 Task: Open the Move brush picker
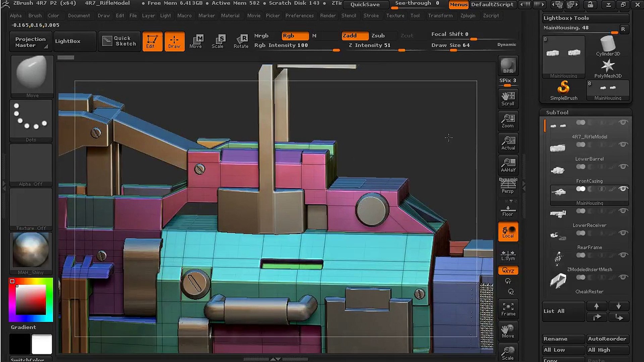click(32, 77)
